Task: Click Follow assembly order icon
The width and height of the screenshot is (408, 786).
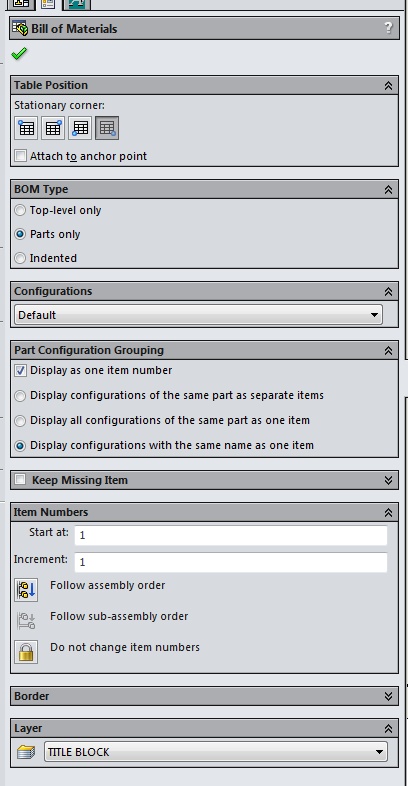Action: tap(26, 590)
